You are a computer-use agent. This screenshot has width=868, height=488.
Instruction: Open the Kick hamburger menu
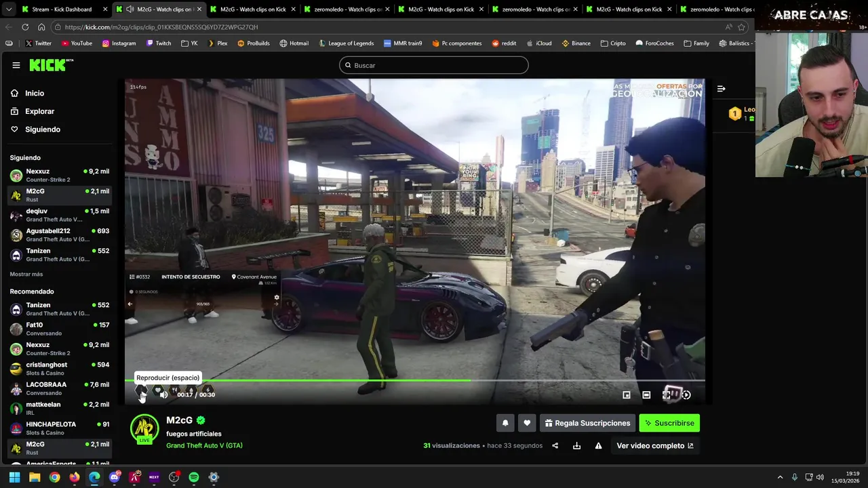pyautogui.click(x=16, y=65)
